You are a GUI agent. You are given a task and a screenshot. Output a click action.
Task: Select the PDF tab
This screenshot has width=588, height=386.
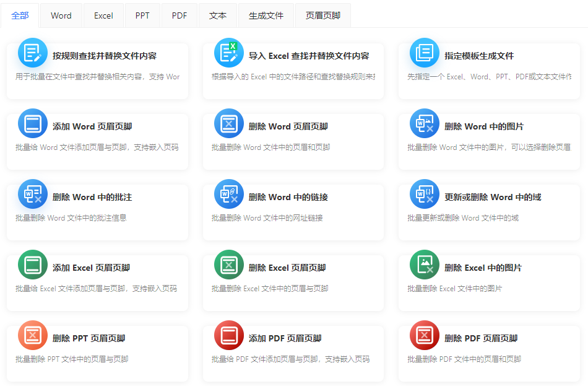pyautogui.click(x=179, y=15)
